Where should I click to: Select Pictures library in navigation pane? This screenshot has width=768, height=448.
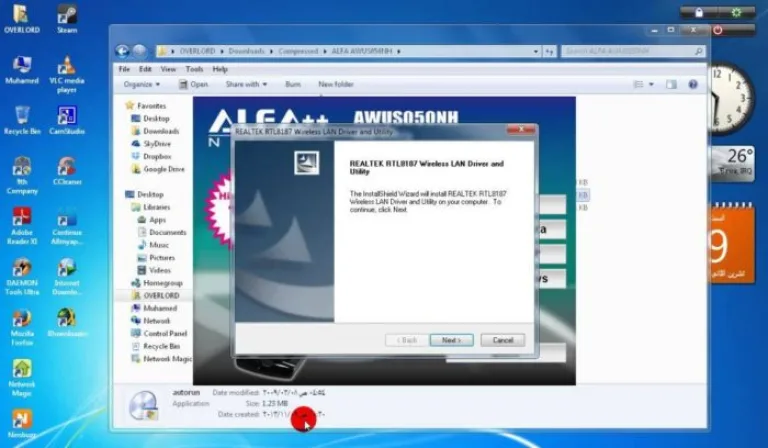pyautogui.click(x=156, y=258)
